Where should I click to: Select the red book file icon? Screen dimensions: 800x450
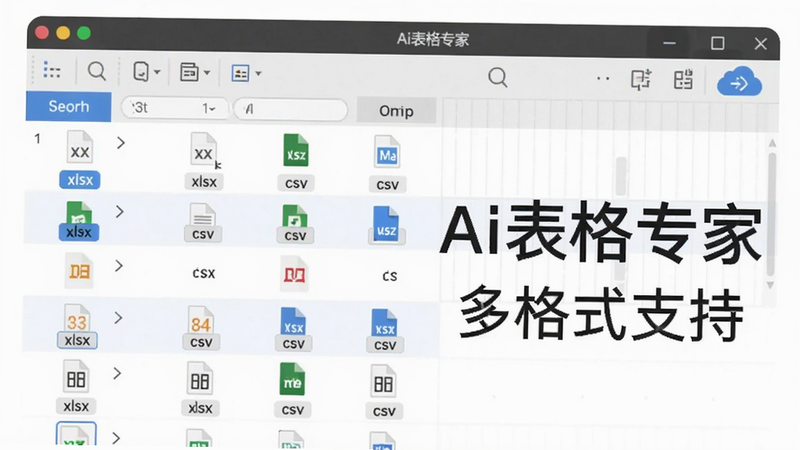tap(294, 274)
